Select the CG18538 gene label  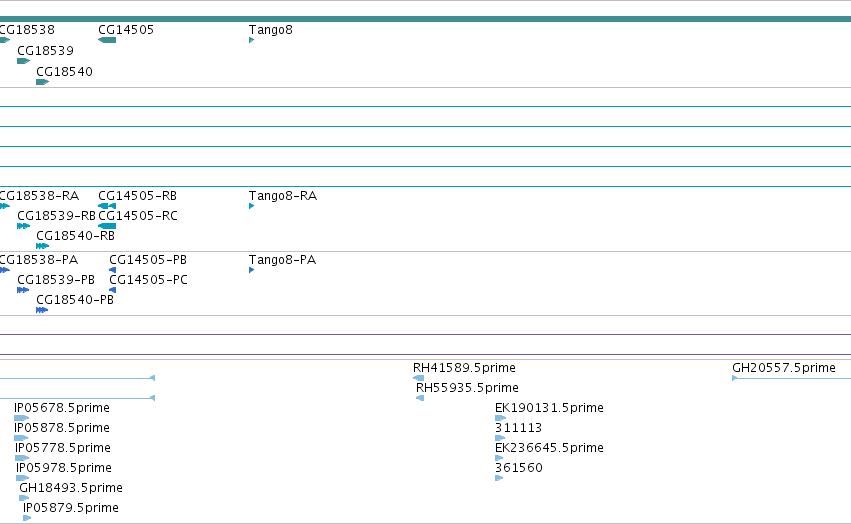(x=27, y=30)
